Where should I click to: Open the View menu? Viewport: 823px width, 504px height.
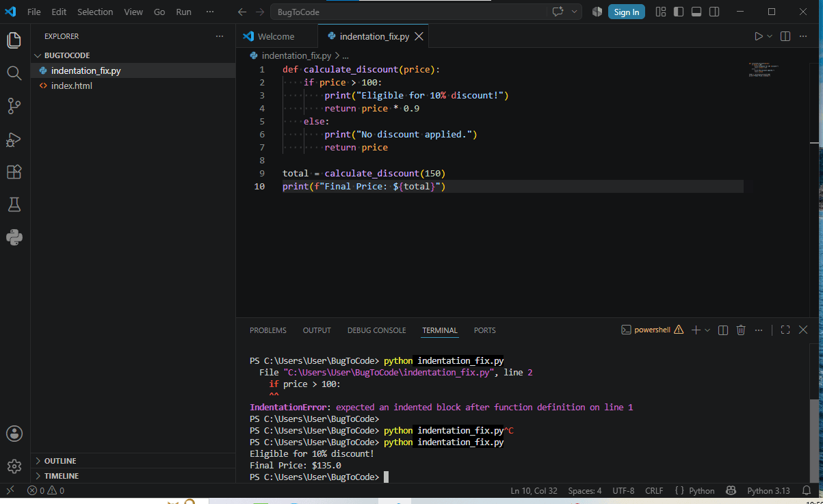[133, 12]
